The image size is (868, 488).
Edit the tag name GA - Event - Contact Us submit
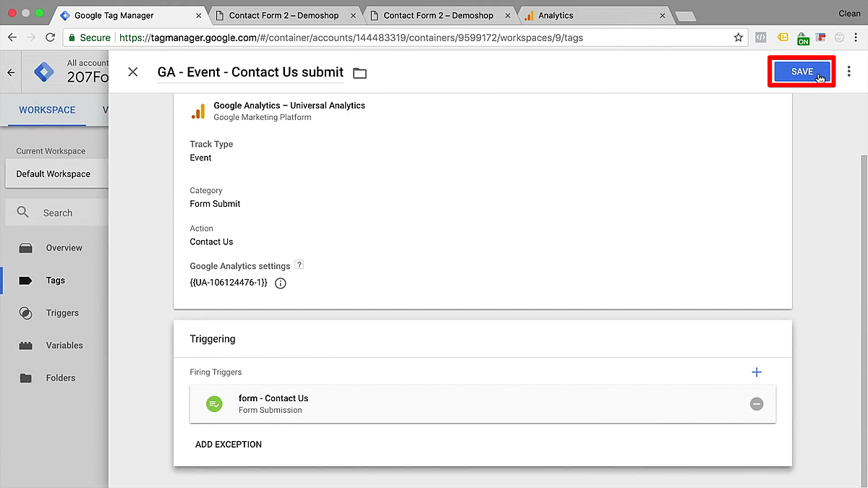click(x=250, y=72)
